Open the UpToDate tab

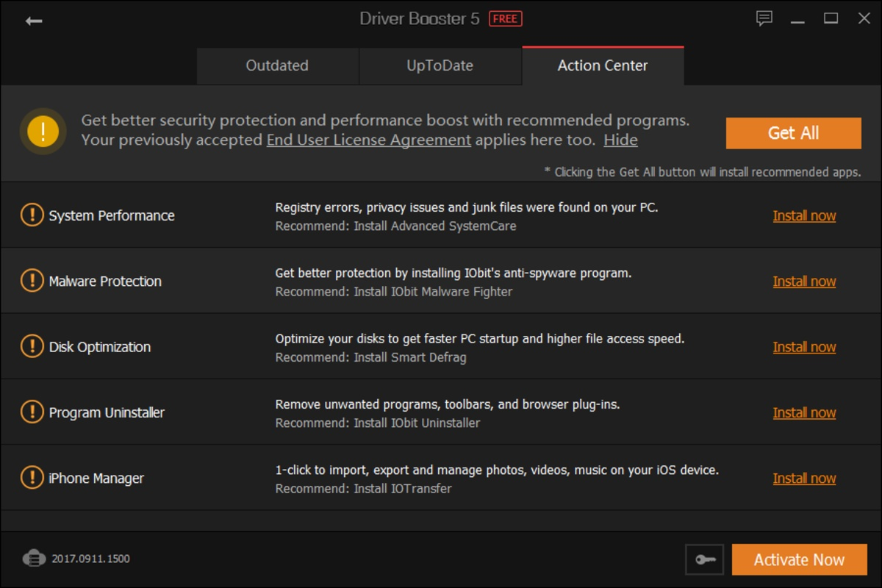440,65
